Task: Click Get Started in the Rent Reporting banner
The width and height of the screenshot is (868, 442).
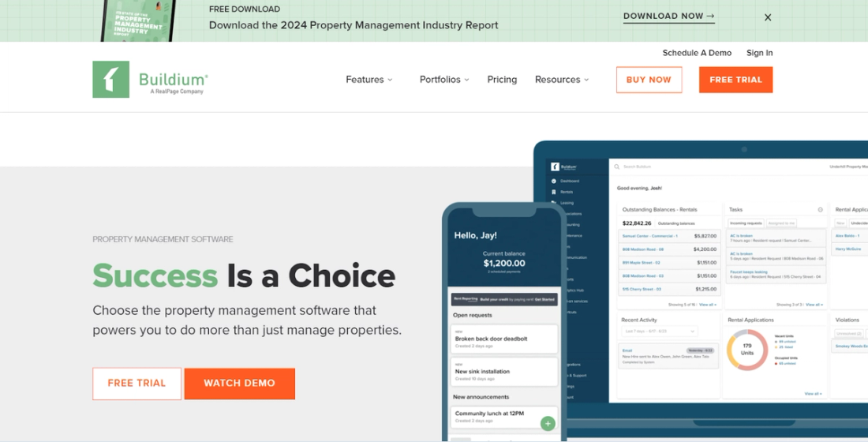Action: tap(544, 299)
